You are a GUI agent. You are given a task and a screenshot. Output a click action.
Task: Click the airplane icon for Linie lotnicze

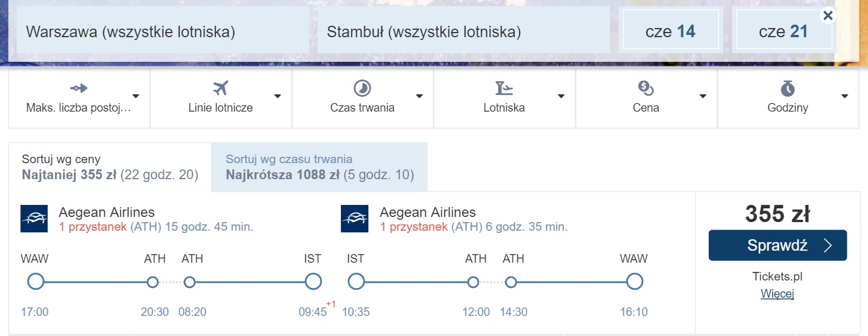[x=221, y=88]
